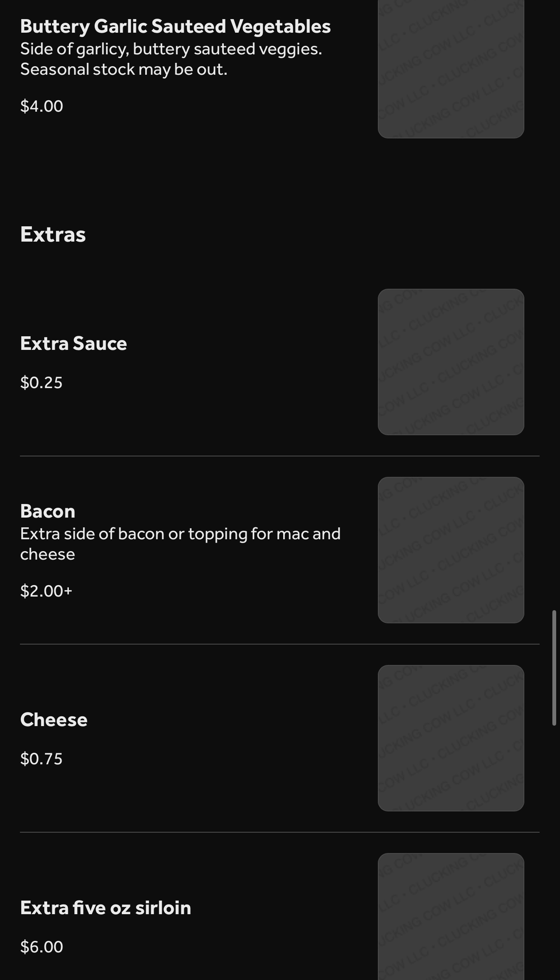Image resolution: width=560 pixels, height=980 pixels.
Task: Click the sauteed veggies description text
Action: tap(171, 49)
